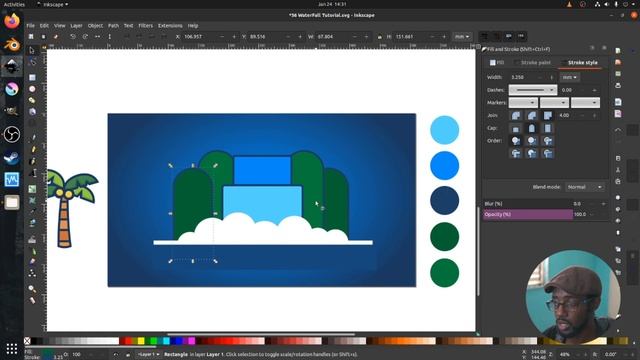This screenshot has height=360, width=640.
Task: Show applications grid in dock
Action: click(12, 349)
